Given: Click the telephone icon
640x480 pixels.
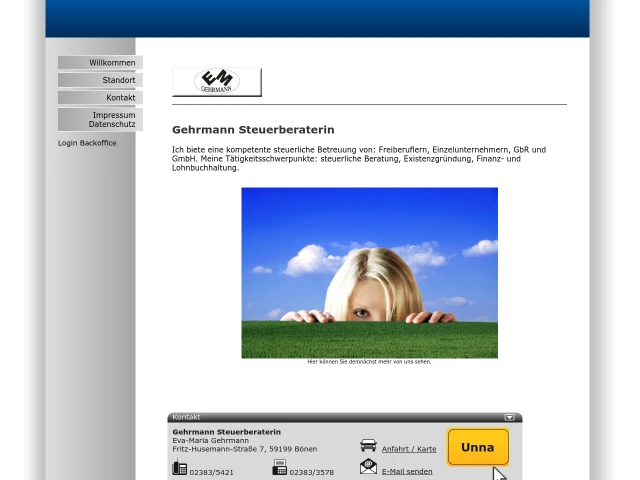Looking at the screenshot, I should [180, 468].
